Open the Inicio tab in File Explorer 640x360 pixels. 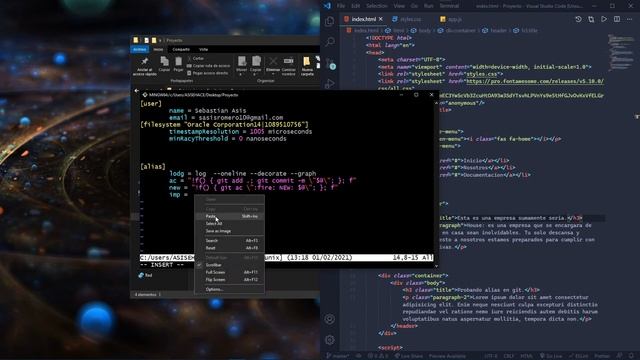158,49
